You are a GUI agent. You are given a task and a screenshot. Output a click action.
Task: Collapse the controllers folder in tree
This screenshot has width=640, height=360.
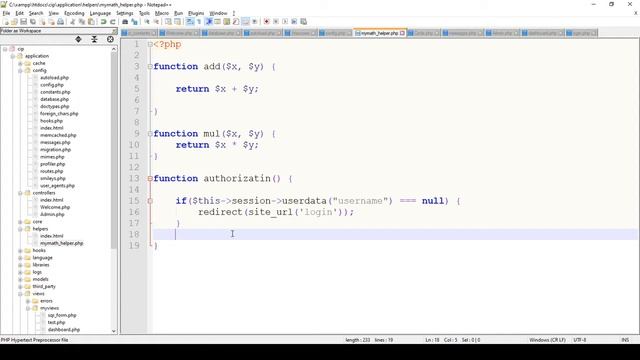(20, 193)
